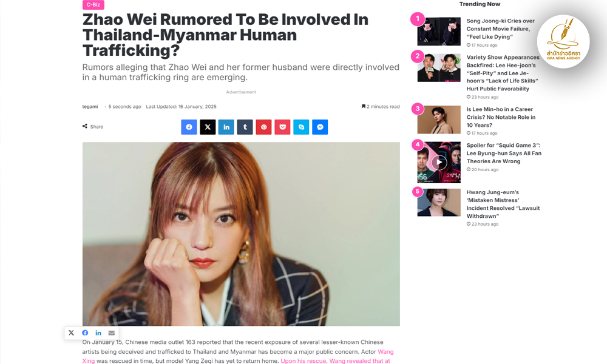Open Lee Min-ho career crisis article

501,117
